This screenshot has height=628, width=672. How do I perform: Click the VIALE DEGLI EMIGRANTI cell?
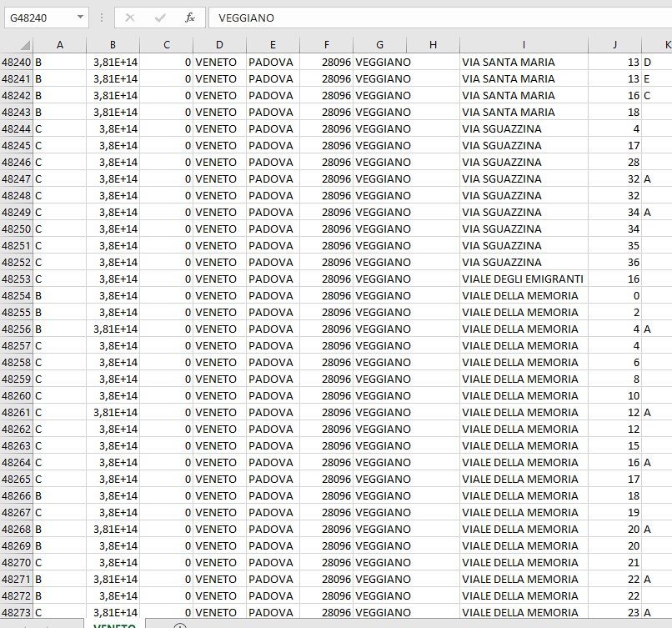(523, 279)
